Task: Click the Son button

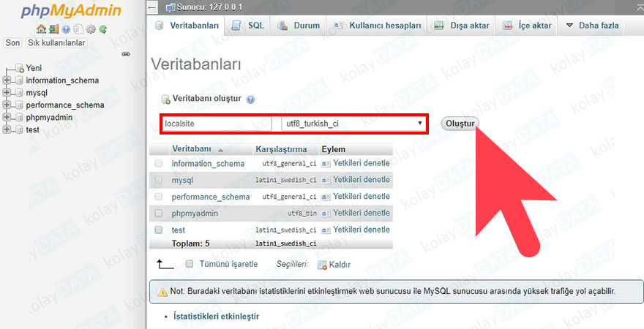Action: 12,42
